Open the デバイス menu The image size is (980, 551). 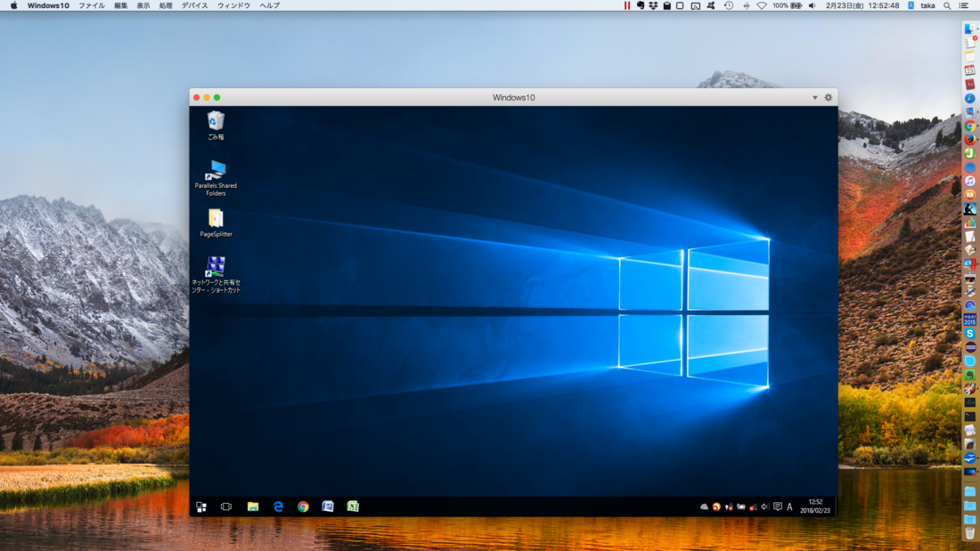point(194,5)
